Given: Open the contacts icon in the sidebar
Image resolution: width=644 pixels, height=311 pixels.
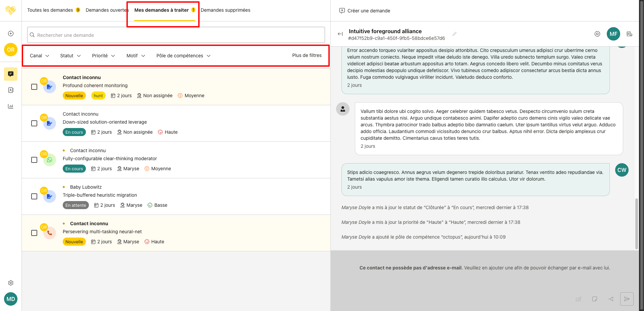Looking at the screenshot, I should click(11, 90).
